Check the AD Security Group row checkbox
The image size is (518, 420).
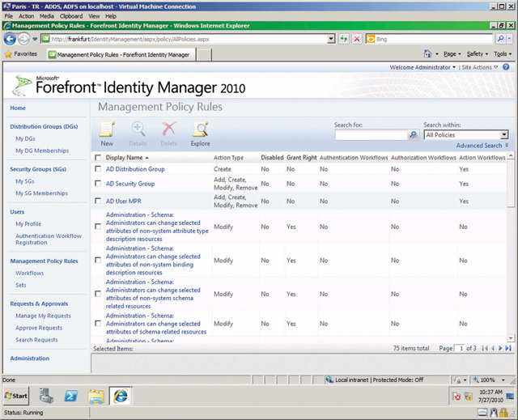98,183
